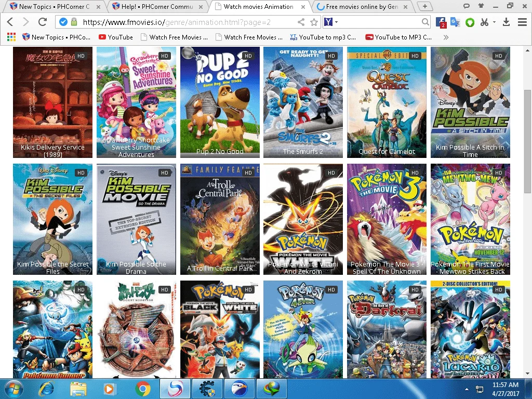Open the Pokemon Lucario movie poster

pos(470,329)
